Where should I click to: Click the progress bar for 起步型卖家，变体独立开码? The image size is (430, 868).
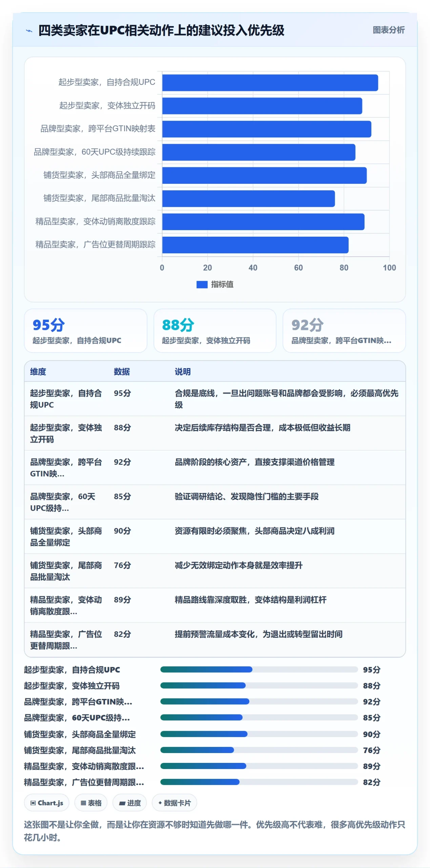(259, 685)
